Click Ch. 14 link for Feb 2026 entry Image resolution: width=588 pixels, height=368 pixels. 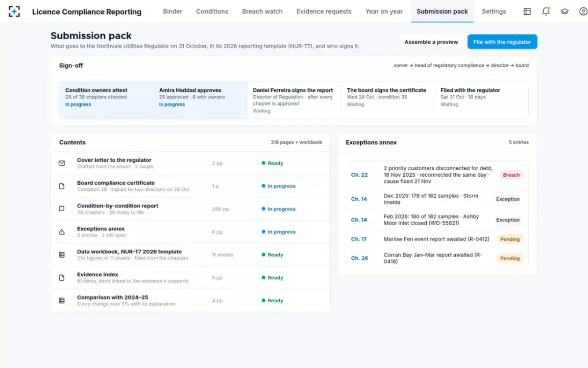click(x=359, y=220)
